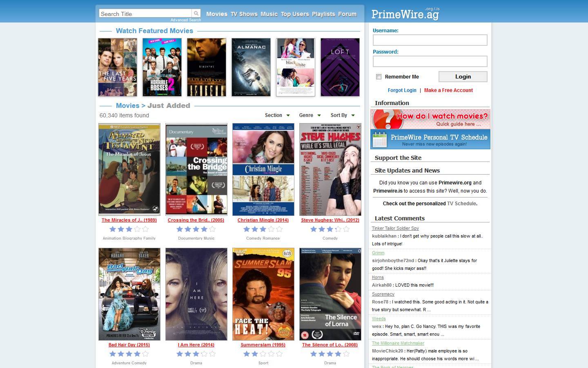Image resolution: width=588 pixels, height=368 pixels.
Task: Open the Top Users page
Action: 295,14
